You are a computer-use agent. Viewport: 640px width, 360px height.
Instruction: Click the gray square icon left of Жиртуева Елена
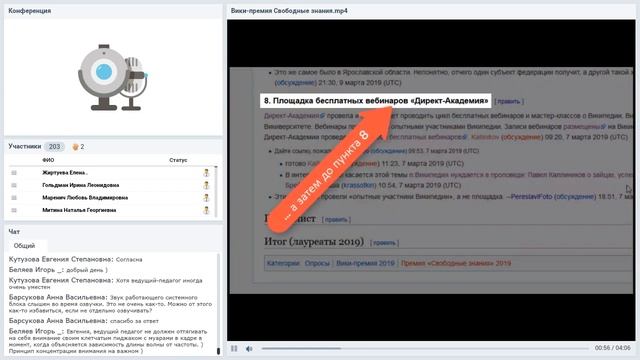point(14,173)
